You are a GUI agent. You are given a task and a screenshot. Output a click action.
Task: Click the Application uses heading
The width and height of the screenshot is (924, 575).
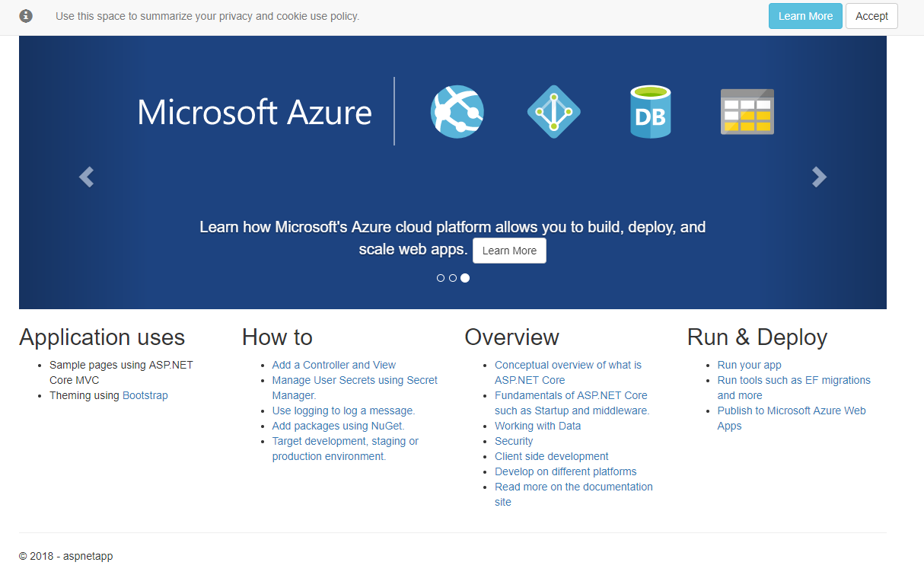click(x=102, y=337)
